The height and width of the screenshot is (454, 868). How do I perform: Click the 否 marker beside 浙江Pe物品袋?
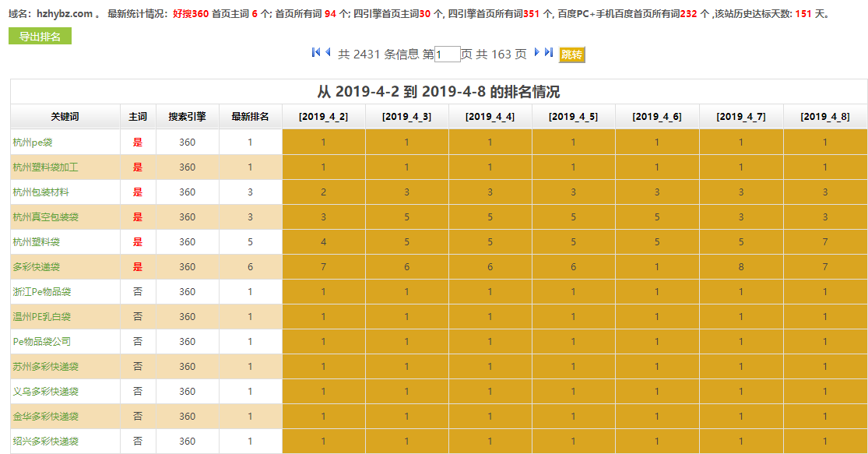(139, 291)
